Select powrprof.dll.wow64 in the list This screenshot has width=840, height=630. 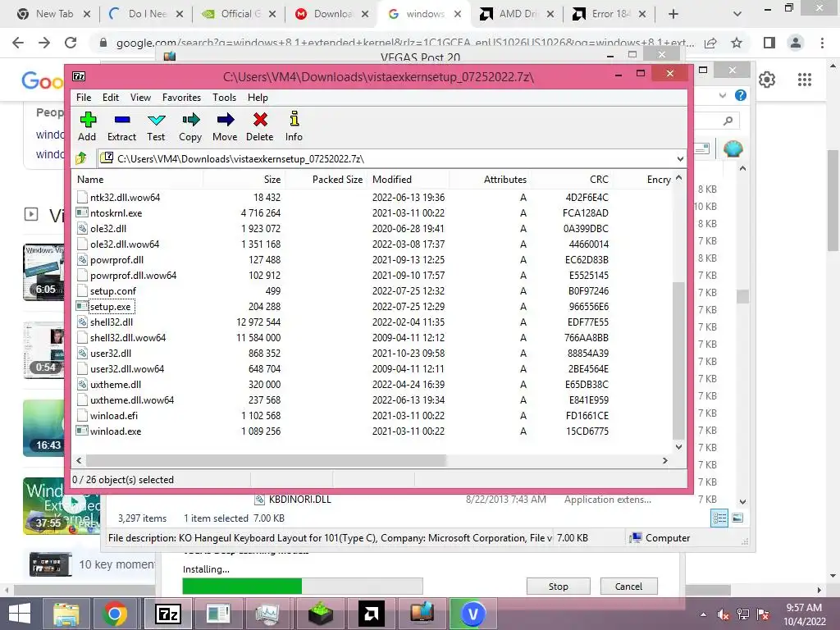coord(133,276)
